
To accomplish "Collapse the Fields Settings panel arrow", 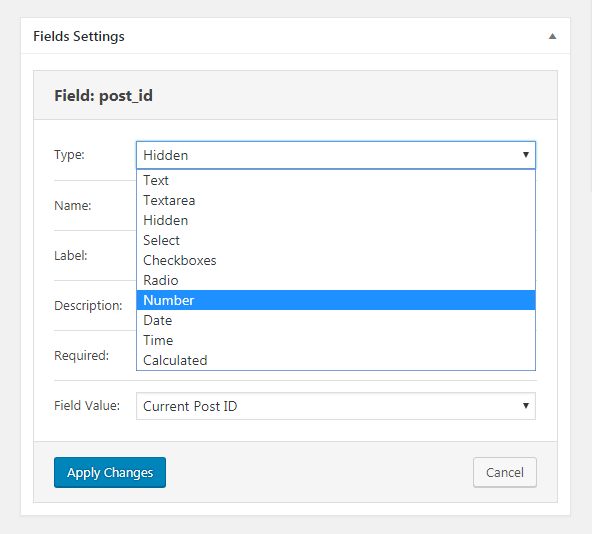I will point(552,36).
